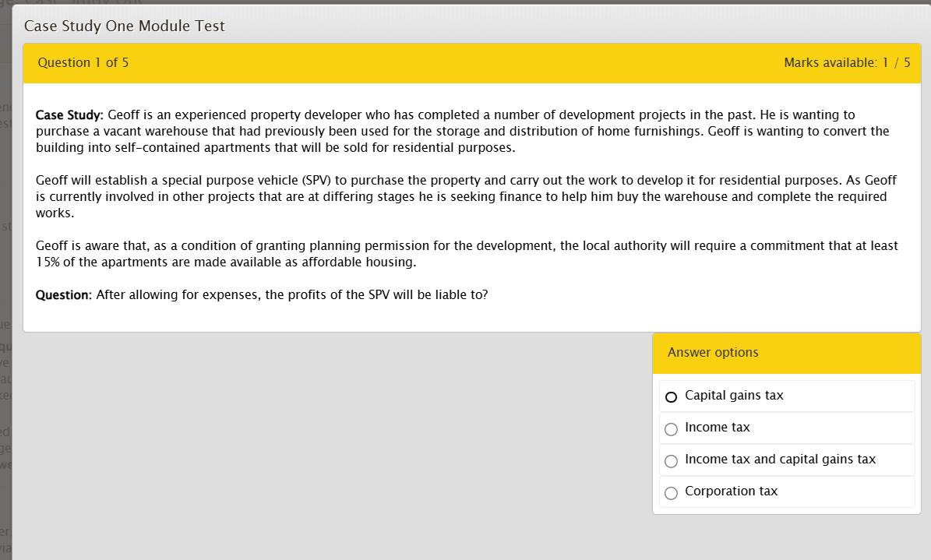Click the 'Income tax' option label text
This screenshot has height=560, width=931.
pos(717,428)
